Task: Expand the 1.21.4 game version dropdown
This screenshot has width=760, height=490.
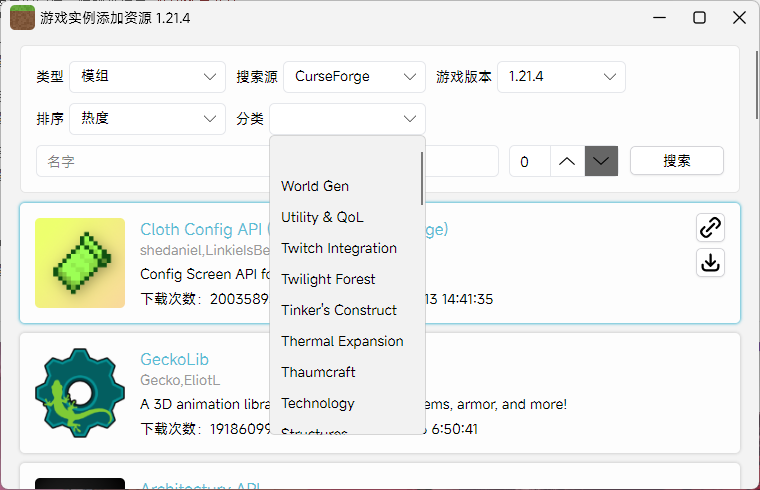Action: [561, 77]
